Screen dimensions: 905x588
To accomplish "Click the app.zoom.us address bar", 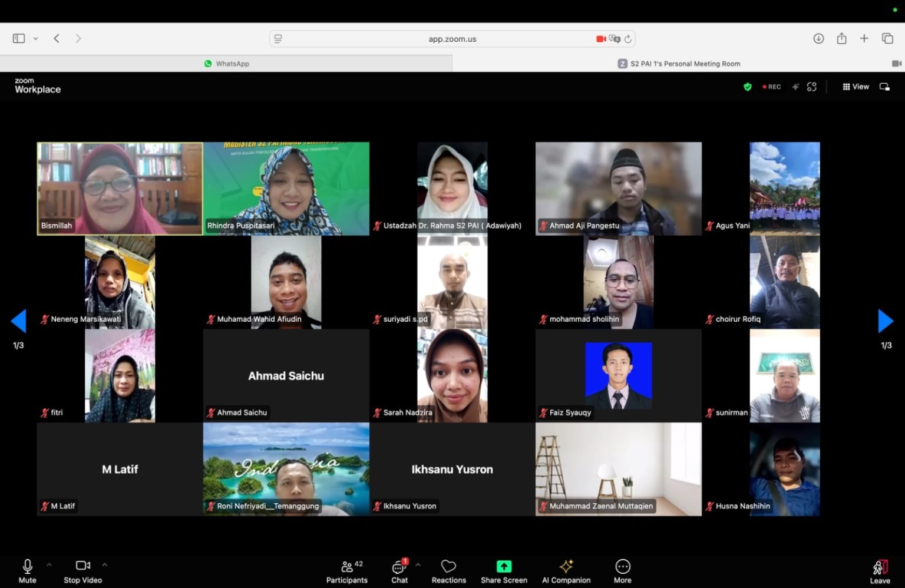I will [452, 39].
